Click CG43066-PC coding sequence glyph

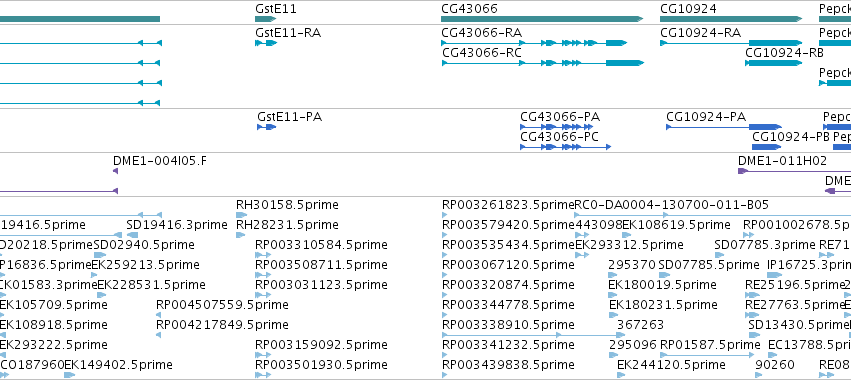click(x=566, y=147)
